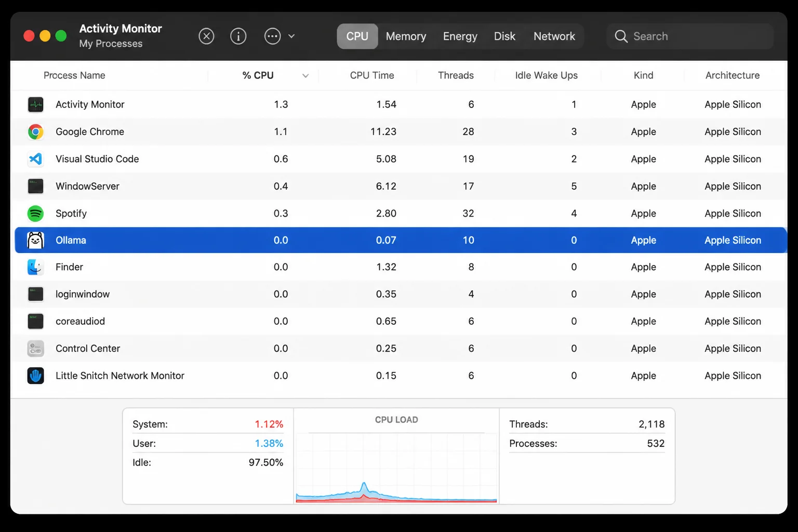Image resolution: width=798 pixels, height=532 pixels.
Task: Select the Ollama process name
Action: [x=71, y=240]
